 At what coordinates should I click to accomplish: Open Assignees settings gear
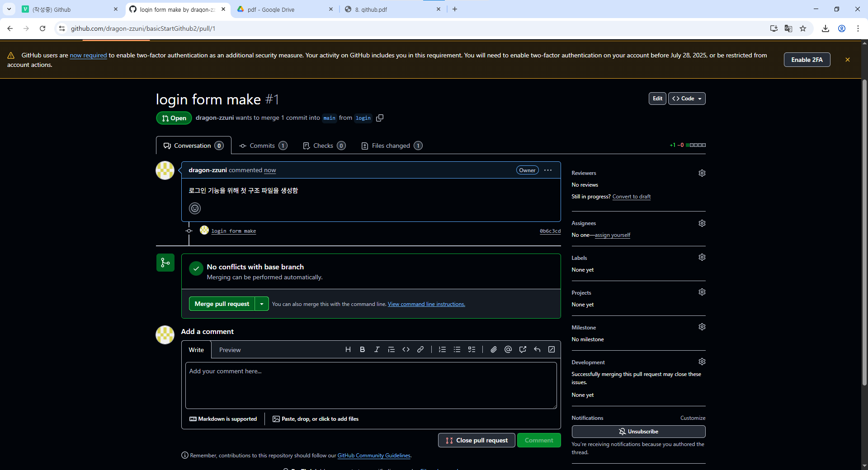[x=702, y=223]
